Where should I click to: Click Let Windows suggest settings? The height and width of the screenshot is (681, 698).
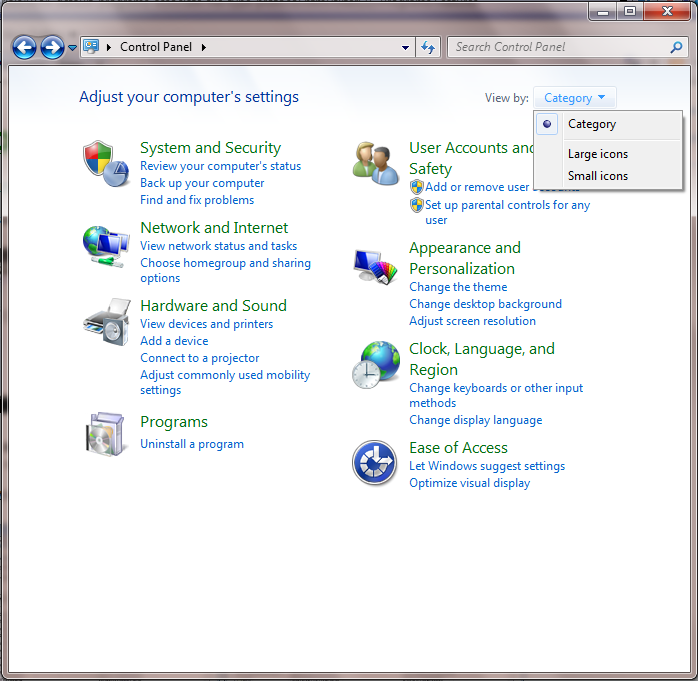(x=487, y=466)
